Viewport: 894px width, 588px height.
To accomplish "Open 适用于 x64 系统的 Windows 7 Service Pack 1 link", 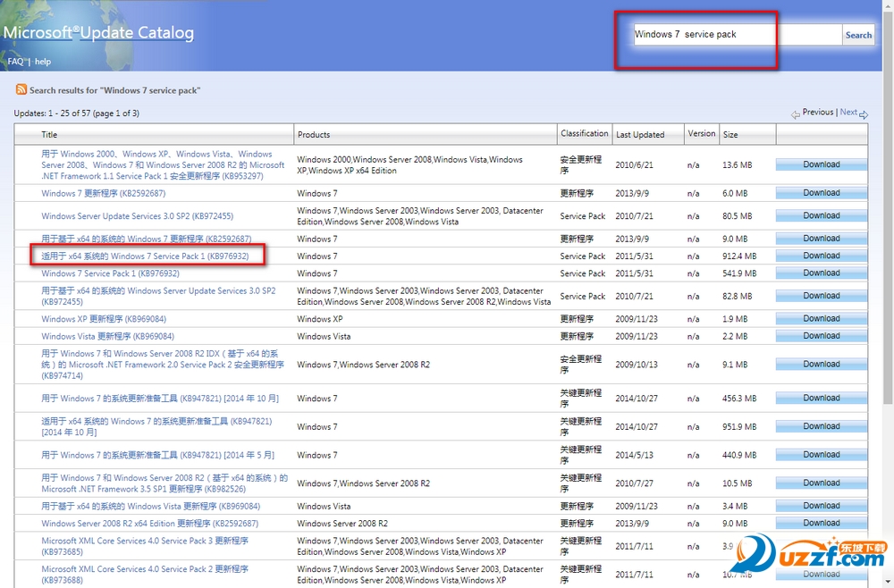I will pyautogui.click(x=145, y=256).
